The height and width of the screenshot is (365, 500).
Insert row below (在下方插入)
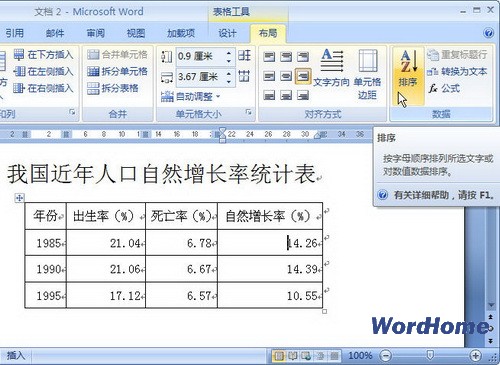[43, 55]
